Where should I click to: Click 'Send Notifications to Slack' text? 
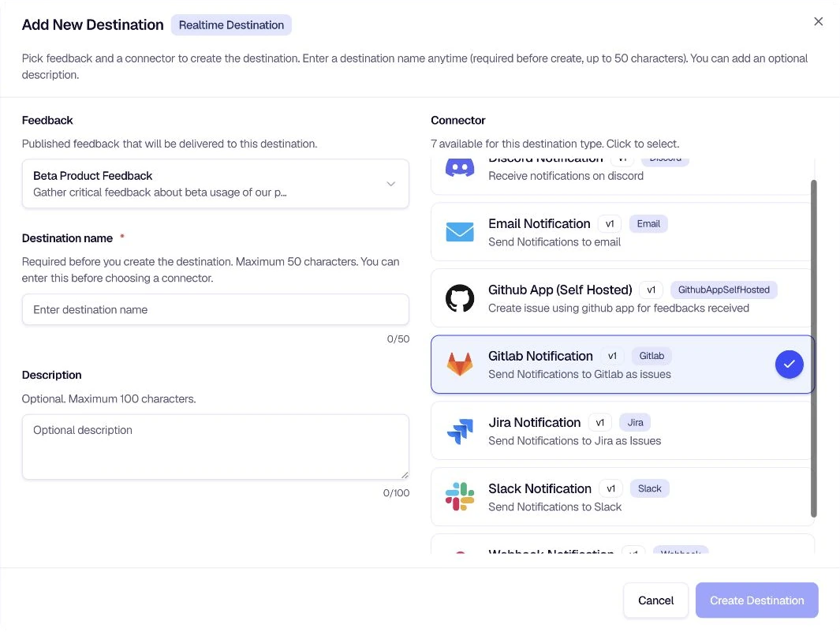coord(554,507)
